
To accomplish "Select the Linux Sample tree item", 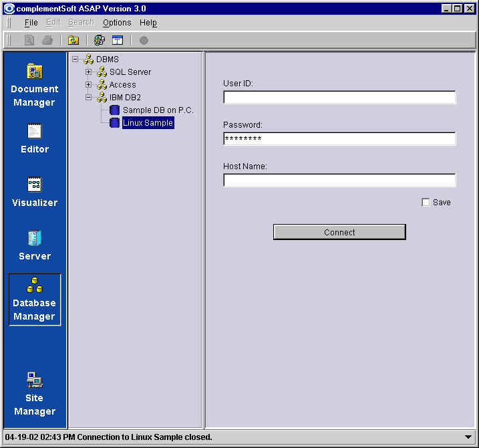I will click(x=148, y=122).
